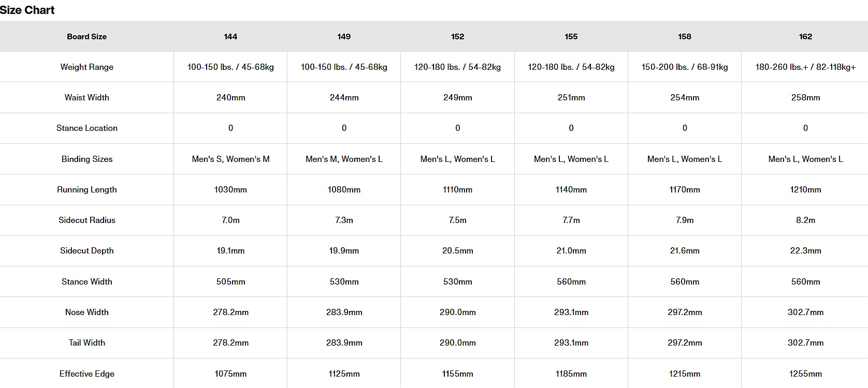
Task: Click the 505mm stance width value
Action: 230,281
